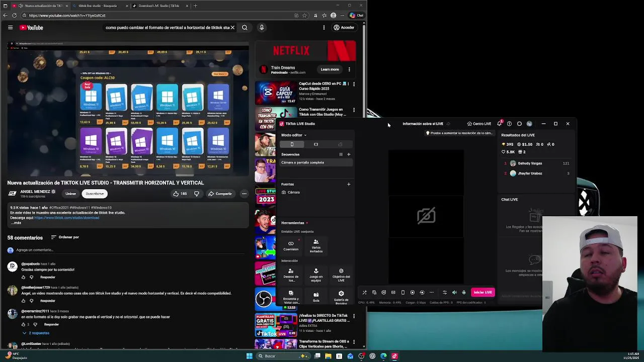This screenshot has width=644, height=362.
Task: Open the Modo editor dropdown
Action: [x=294, y=135]
